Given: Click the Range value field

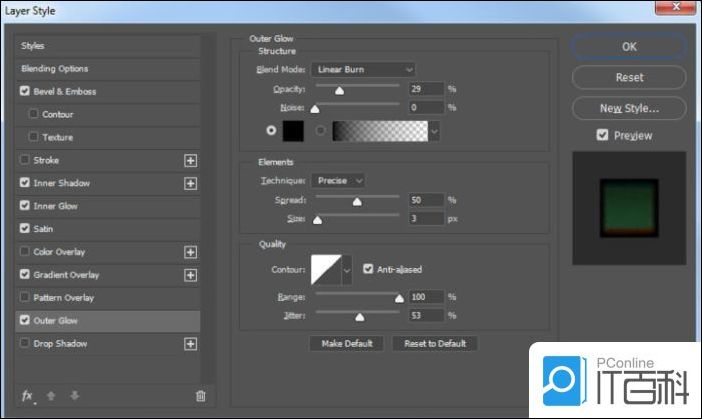Looking at the screenshot, I should (426, 297).
